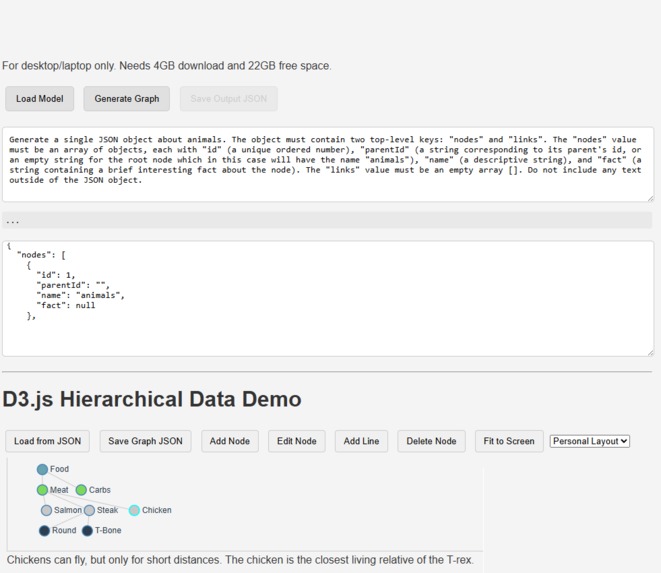Click the status bar showing three dots

[327, 221]
